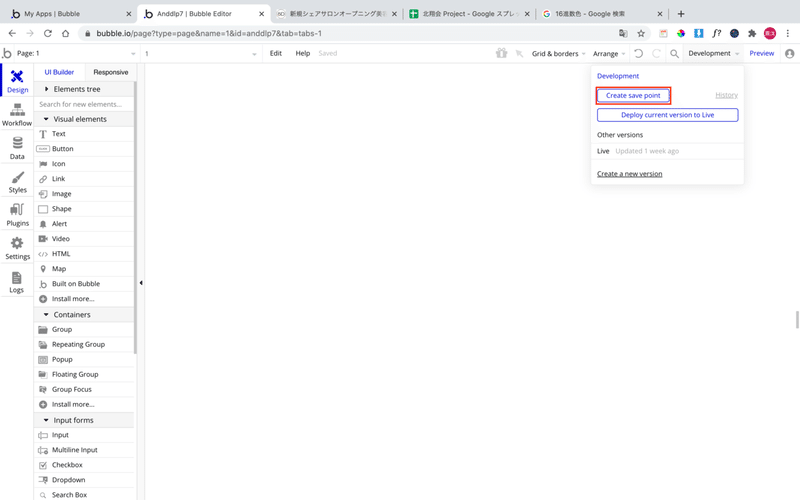This screenshot has height=500, width=800.
Task: Switch to the My Apps | Bubble browser tab
Action: point(69,14)
